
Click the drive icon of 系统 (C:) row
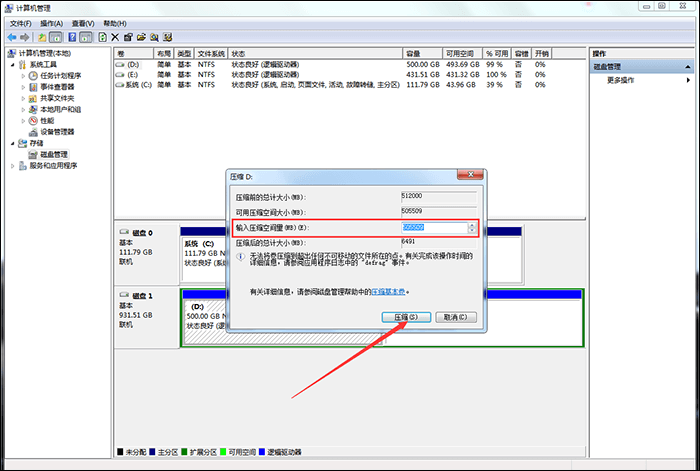point(120,85)
